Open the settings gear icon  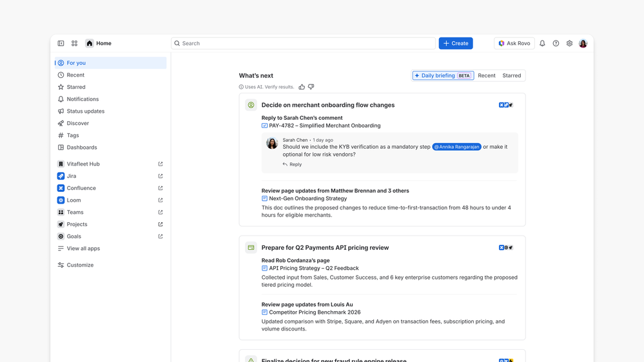click(x=569, y=43)
